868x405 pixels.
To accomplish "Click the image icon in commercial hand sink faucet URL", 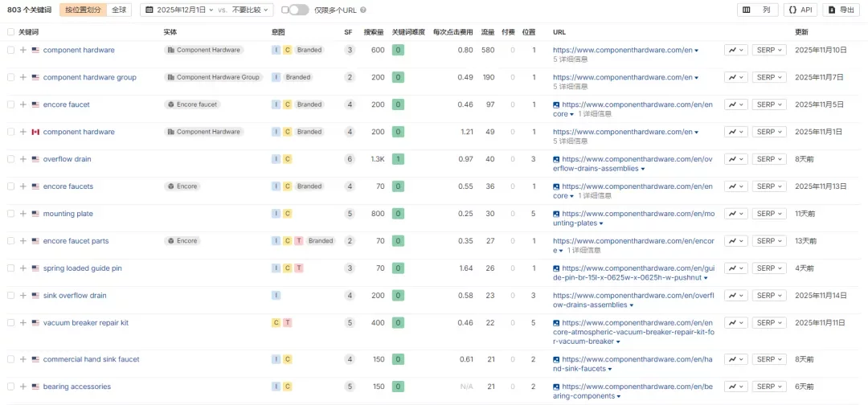I will coord(556,360).
